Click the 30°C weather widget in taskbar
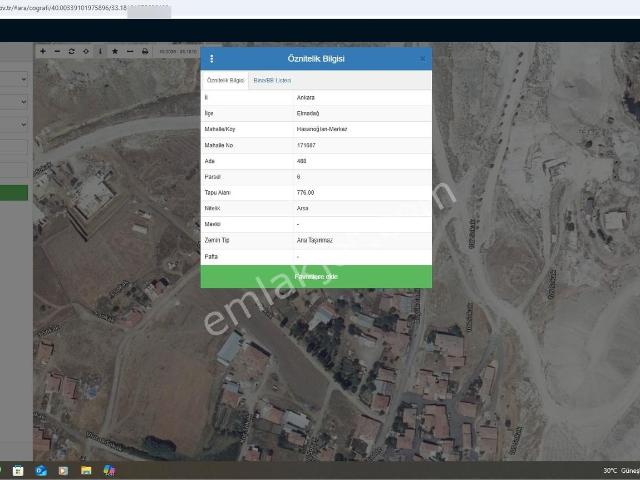Image resolution: width=640 pixels, height=480 pixels. click(x=621, y=471)
